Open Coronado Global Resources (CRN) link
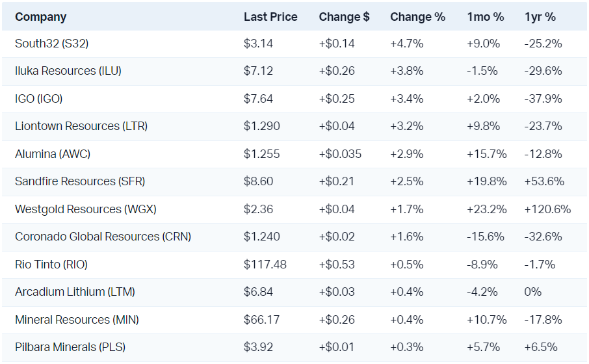 coord(103,237)
